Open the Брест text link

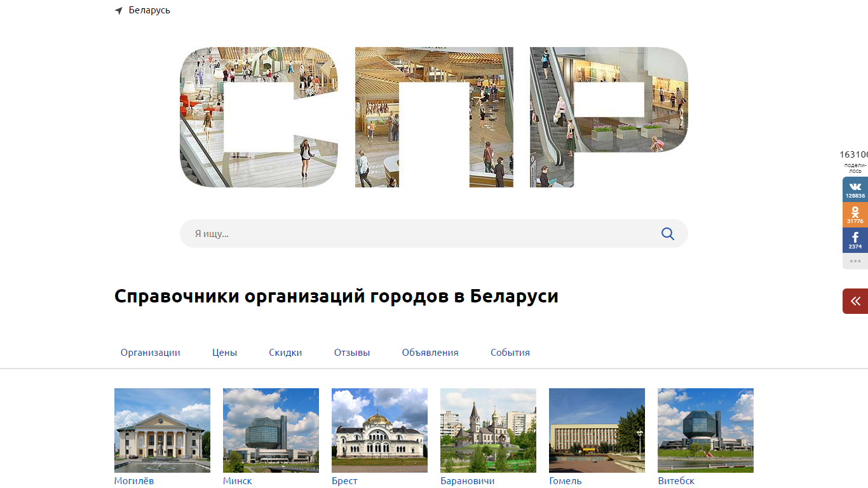click(344, 481)
